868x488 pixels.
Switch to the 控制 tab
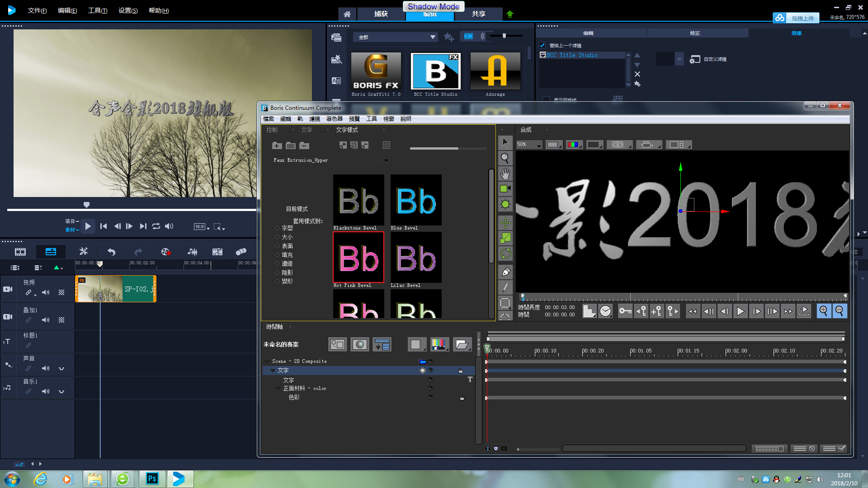click(x=272, y=130)
